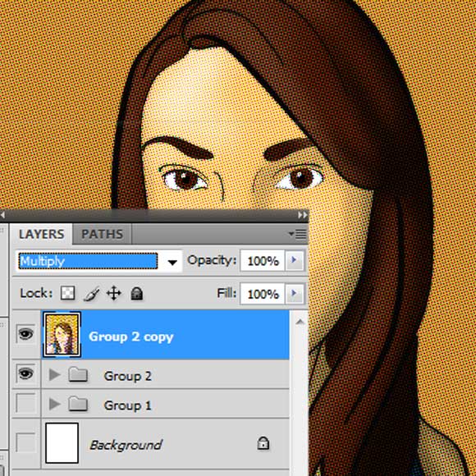Click Group 2 folder icon
Image resolution: width=476 pixels, height=476 pixels.
78,374
